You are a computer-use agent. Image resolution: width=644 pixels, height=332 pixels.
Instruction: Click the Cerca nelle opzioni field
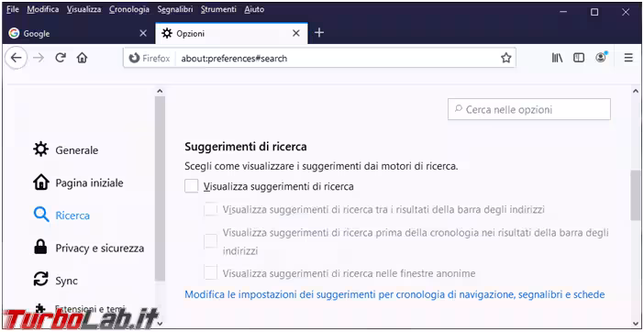[529, 109]
